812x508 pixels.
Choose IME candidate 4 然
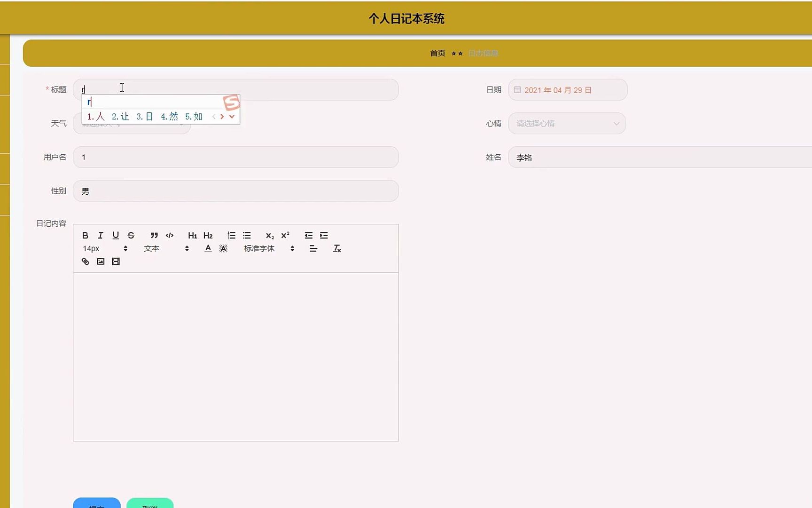[x=169, y=116]
